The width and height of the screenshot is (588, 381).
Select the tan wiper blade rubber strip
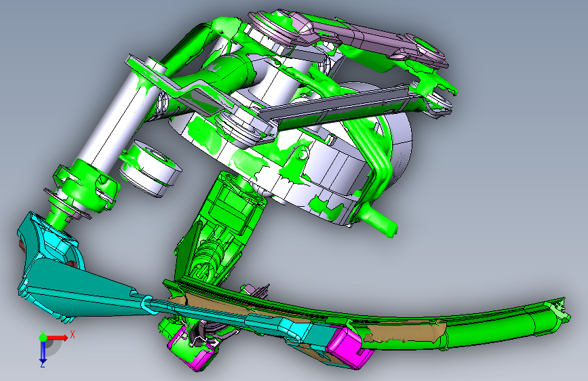[x=405, y=333]
